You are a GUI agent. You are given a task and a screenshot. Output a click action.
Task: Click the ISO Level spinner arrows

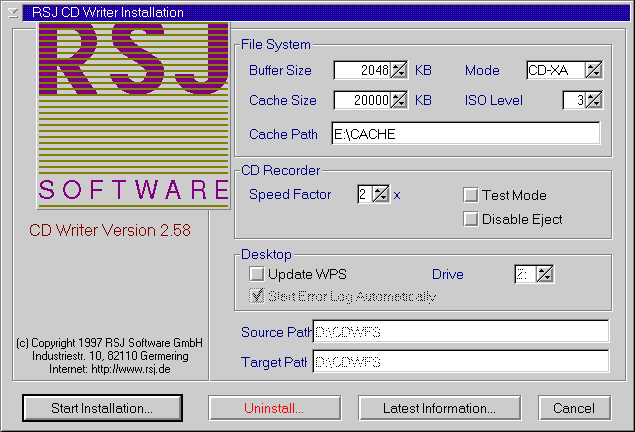pyautogui.click(x=594, y=100)
